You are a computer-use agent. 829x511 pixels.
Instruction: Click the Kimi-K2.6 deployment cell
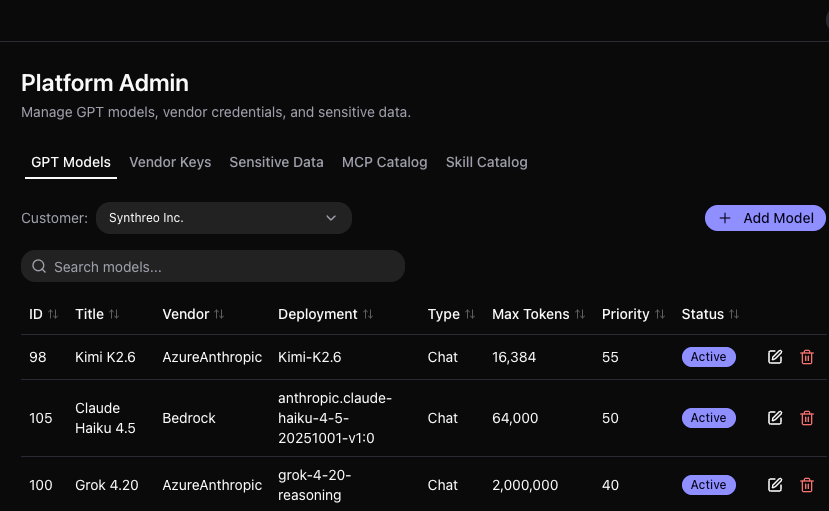309,357
